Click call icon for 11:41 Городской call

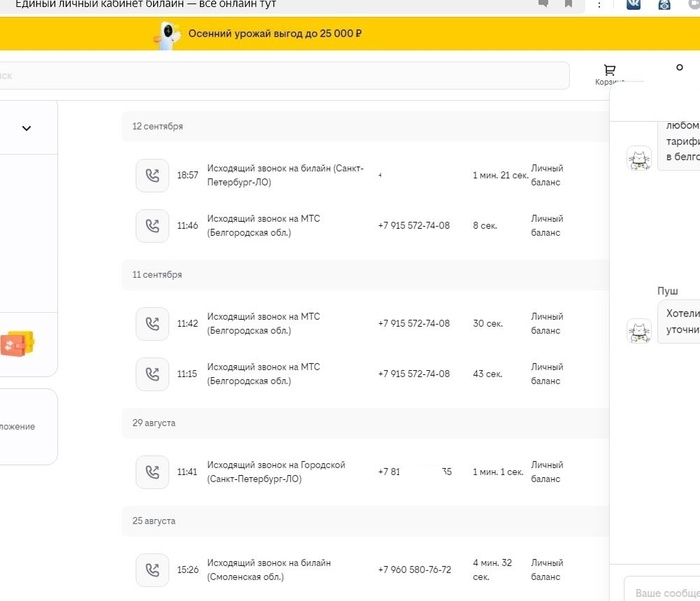(152, 471)
